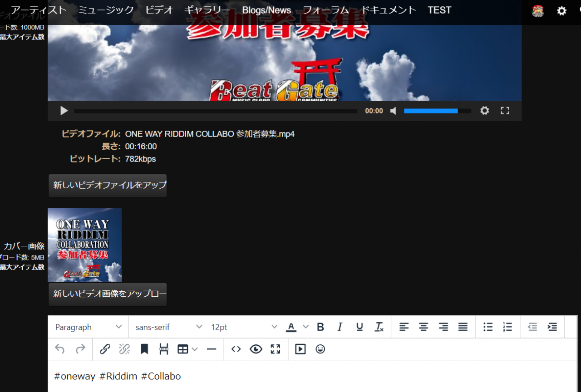
Task: Navigate to Blogs/News
Action: [x=266, y=10]
